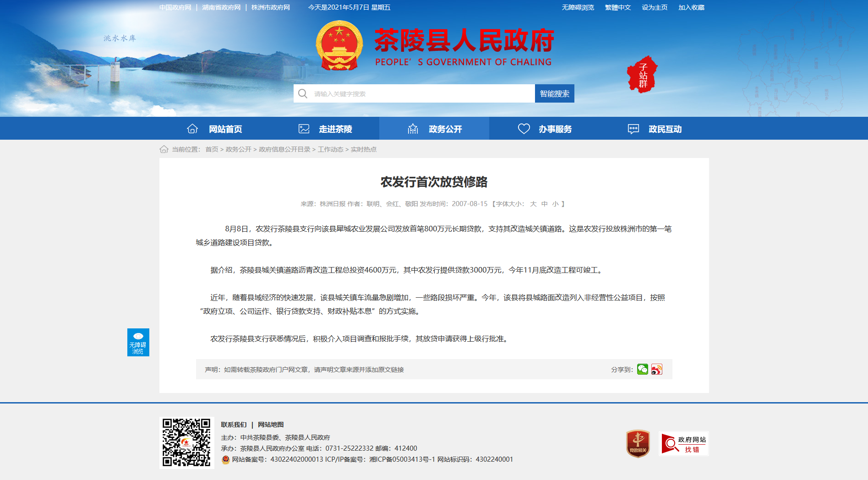Switch font size to 中
Screen dimensions: 868x480
pyautogui.click(x=544, y=204)
